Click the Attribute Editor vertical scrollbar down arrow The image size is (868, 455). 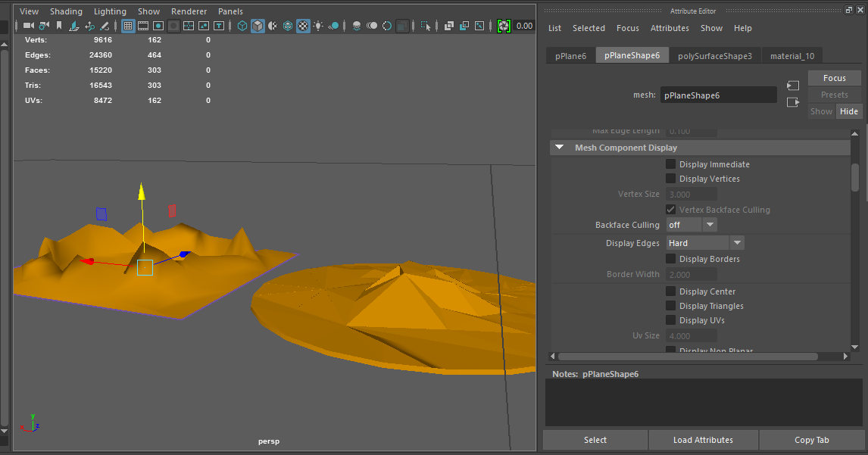[x=854, y=347]
